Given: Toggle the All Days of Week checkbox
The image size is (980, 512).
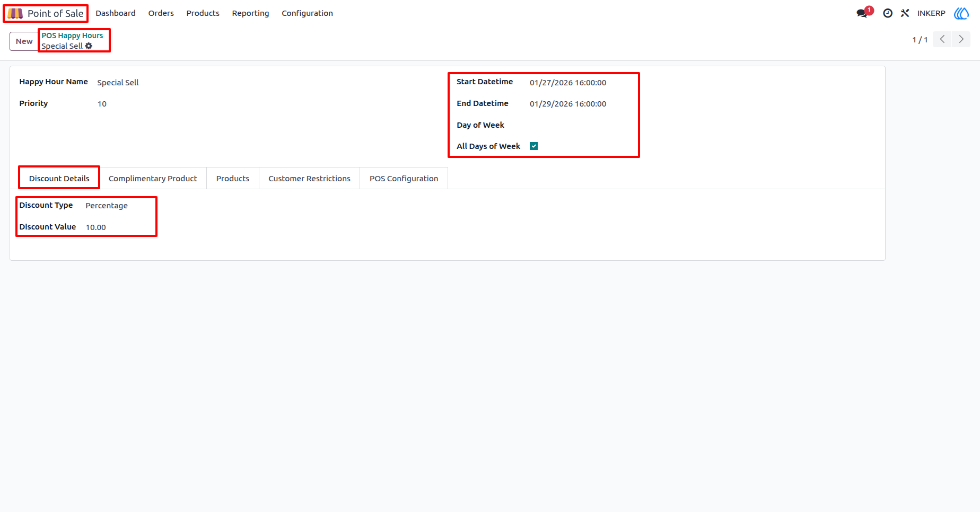Looking at the screenshot, I should (534, 146).
